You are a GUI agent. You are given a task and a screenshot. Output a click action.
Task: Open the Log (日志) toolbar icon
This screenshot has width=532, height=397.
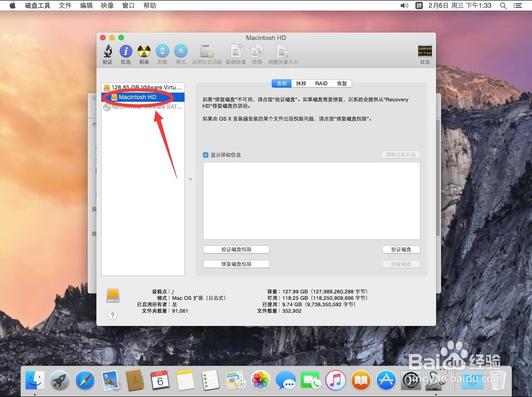coord(425,51)
